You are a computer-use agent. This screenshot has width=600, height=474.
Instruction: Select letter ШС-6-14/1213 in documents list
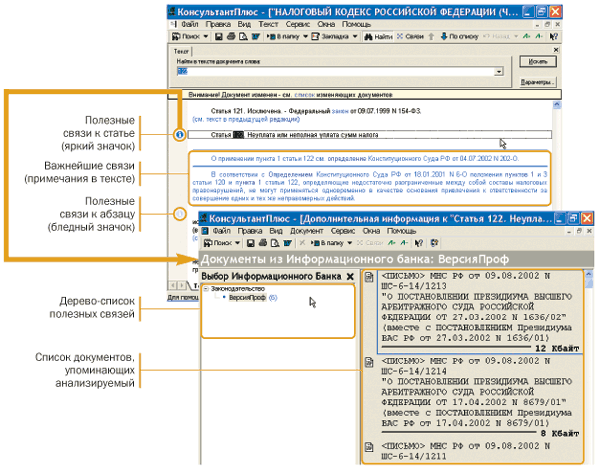click(x=481, y=312)
